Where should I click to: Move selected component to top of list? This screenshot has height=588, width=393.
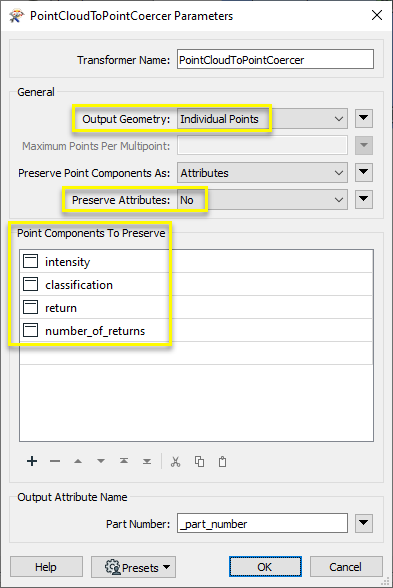(124, 461)
